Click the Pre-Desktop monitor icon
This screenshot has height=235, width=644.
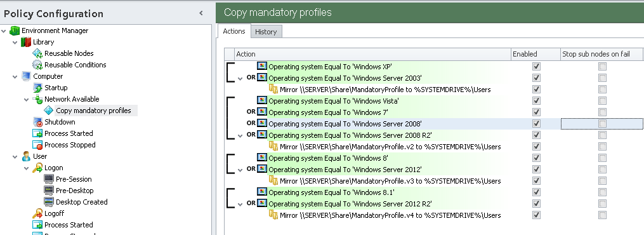point(49,191)
